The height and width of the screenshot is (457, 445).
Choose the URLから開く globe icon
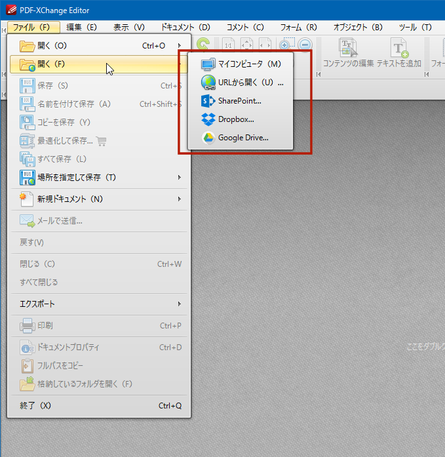208,82
